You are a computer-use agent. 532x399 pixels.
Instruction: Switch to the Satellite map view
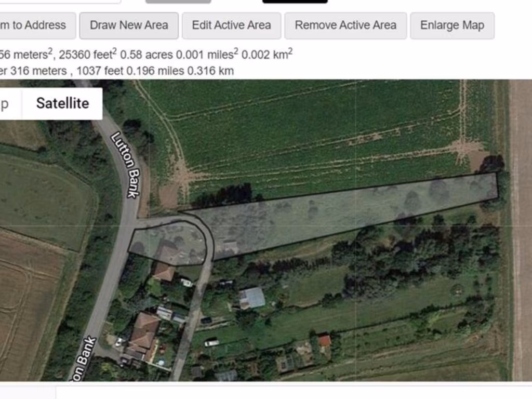62,103
